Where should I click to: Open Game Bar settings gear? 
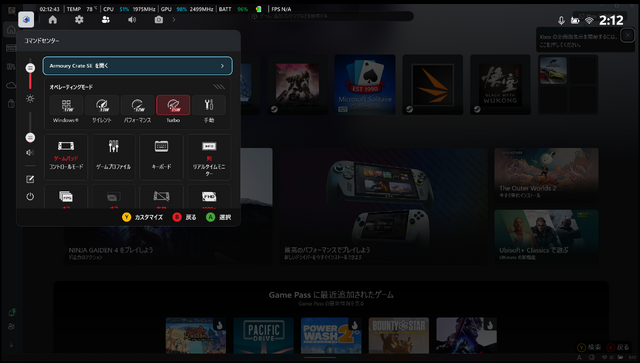pyautogui.click(x=79, y=20)
